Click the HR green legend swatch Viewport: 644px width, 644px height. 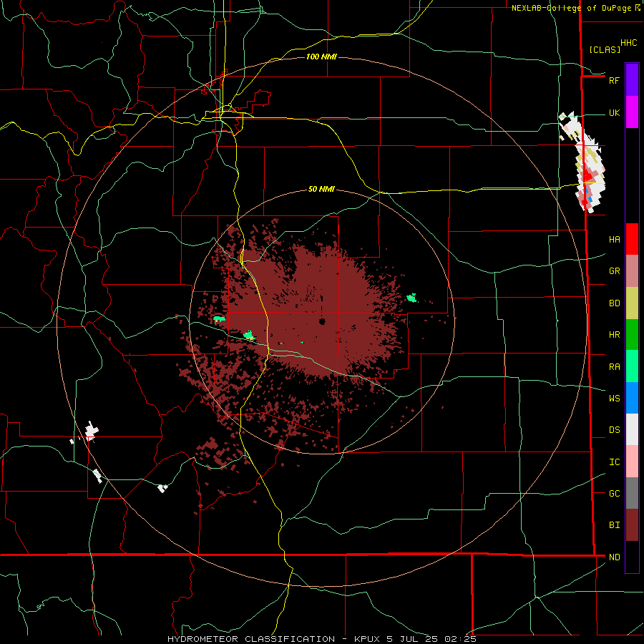(632, 335)
